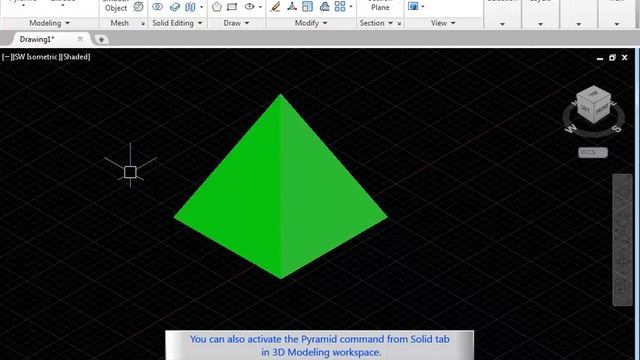Select the 3D gizmo axis tool in Modify

[292, 7]
